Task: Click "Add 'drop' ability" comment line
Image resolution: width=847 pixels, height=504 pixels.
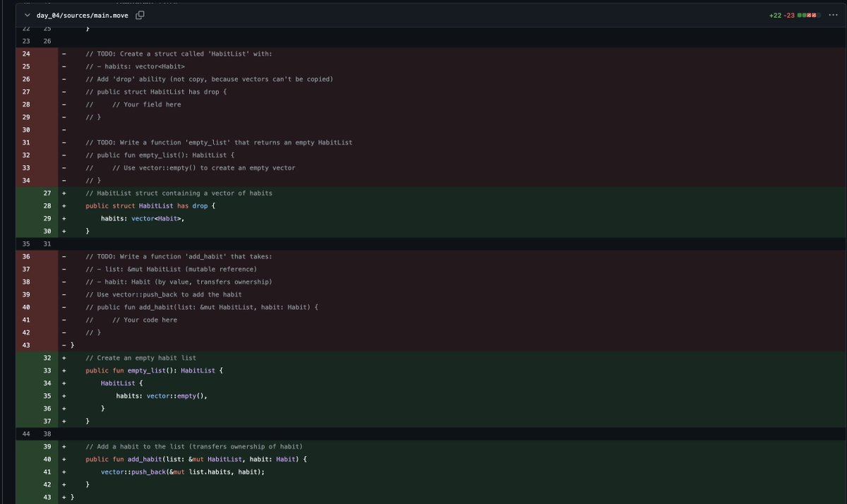Action: click(209, 79)
